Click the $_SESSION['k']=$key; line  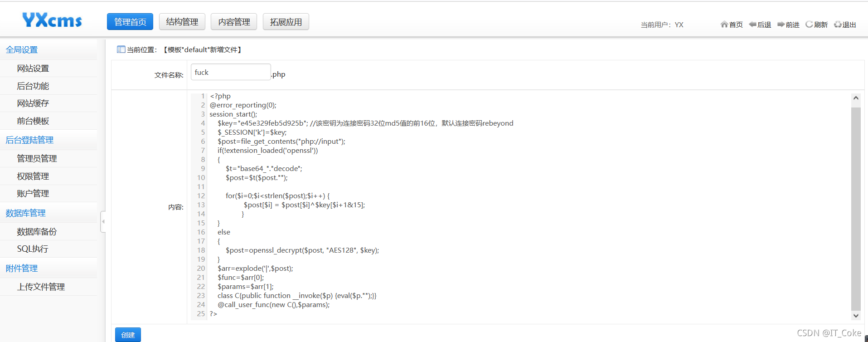252,132
